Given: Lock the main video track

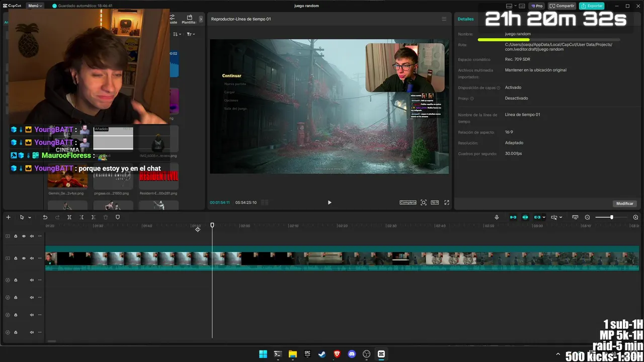Looking at the screenshot, I should 16,258.
